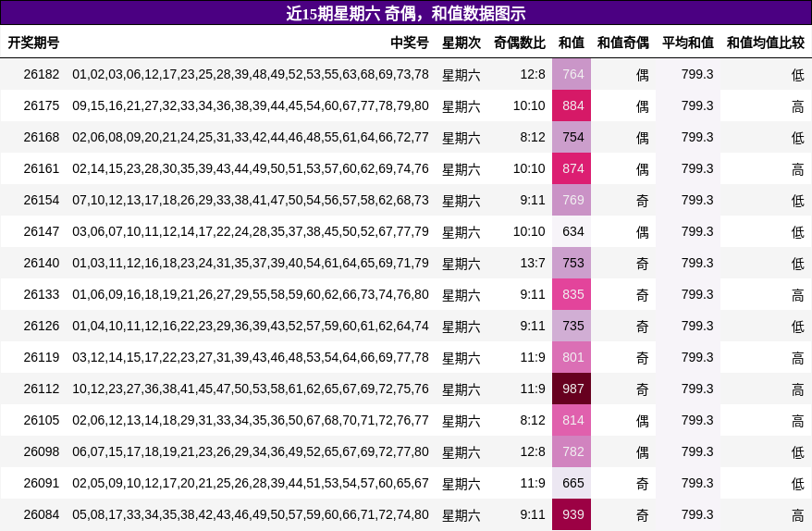The height and width of the screenshot is (531, 812).
Task: Click winning numbers starting 07,10,12,13
Action: [x=251, y=200]
